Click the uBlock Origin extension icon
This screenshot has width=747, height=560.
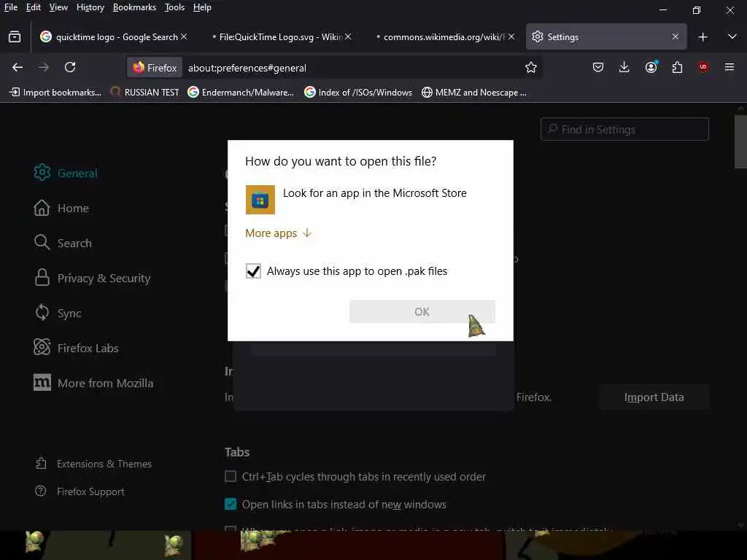(703, 67)
